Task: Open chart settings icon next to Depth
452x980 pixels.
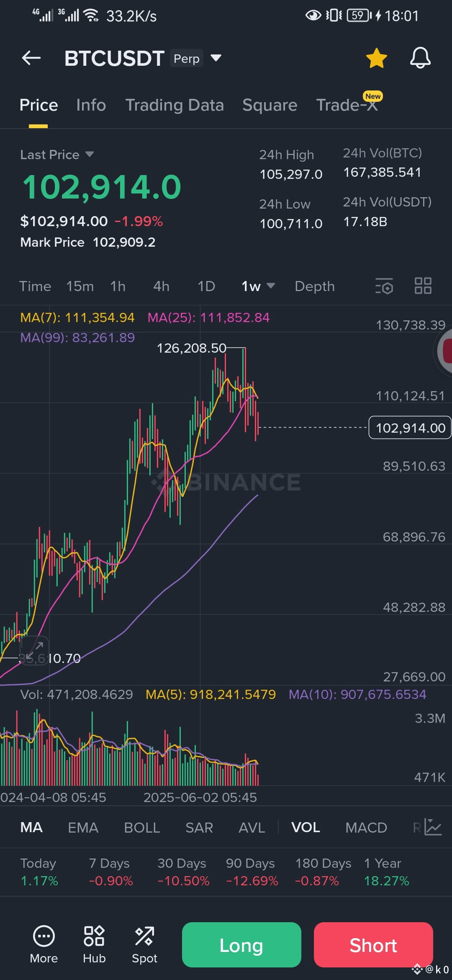Action: pyautogui.click(x=384, y=286)
